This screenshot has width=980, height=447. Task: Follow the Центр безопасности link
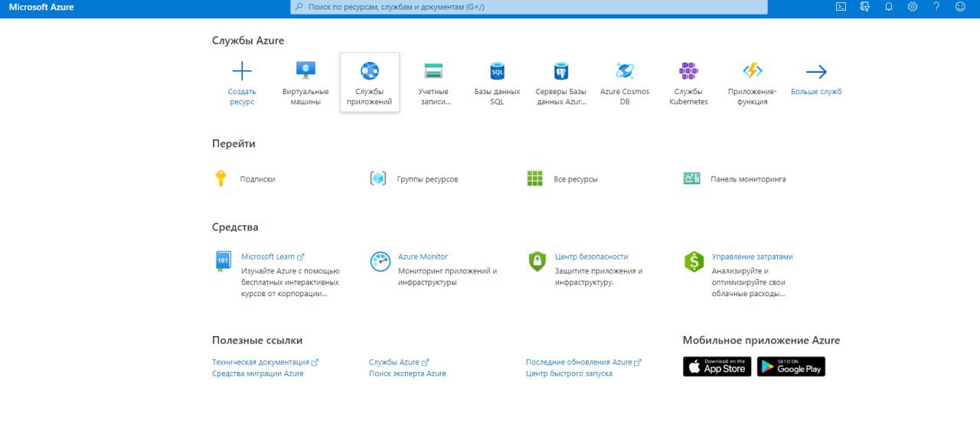coord(591,256)
